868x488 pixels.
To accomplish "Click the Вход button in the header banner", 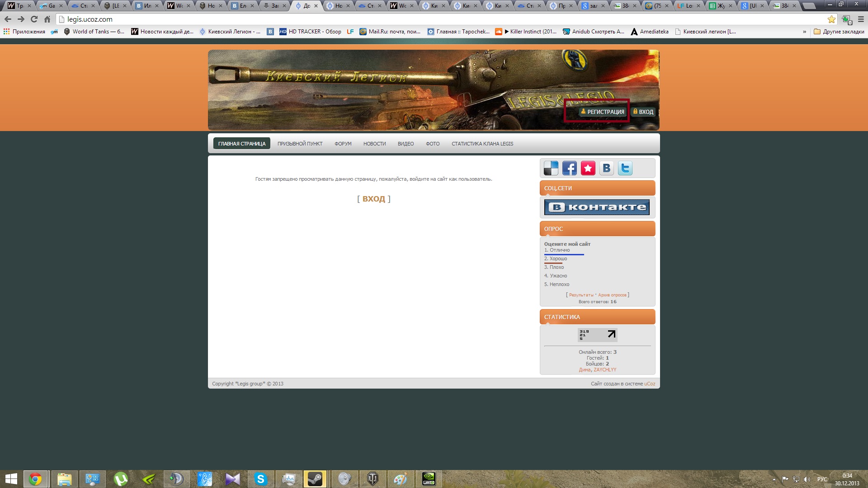I will click(643, 112).
